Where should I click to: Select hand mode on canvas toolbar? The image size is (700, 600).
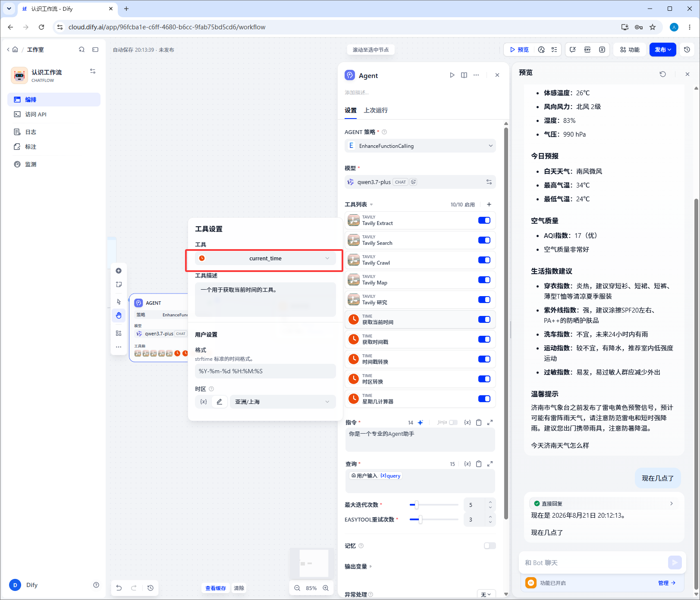coord(119,316)
